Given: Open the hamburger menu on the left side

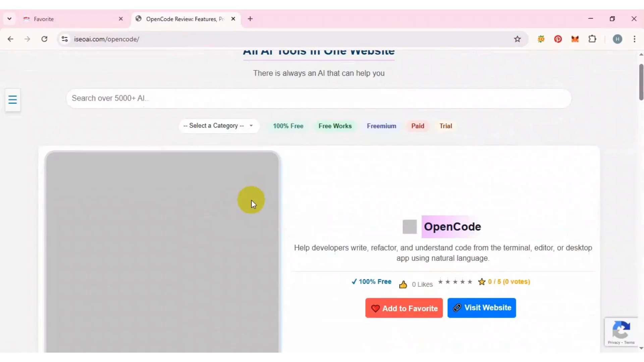Looking at the screenshot, I should tap(12, 100).
